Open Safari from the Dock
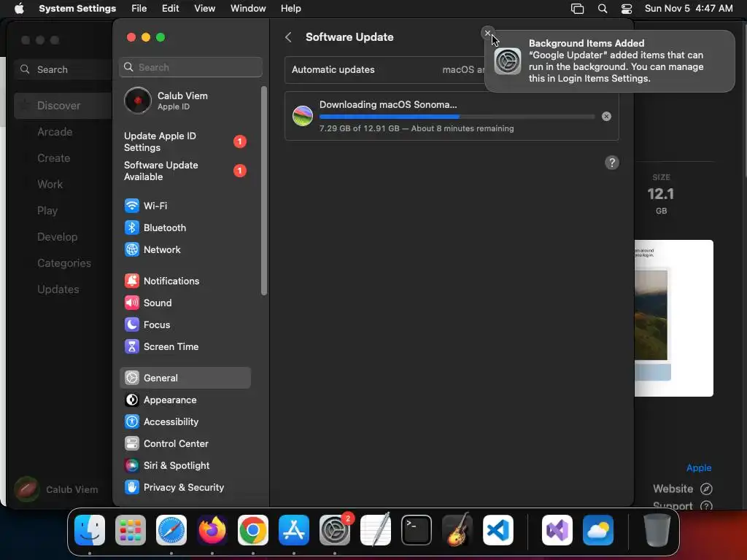Screen dimensions: 747x560 click(x=171, y=530)
